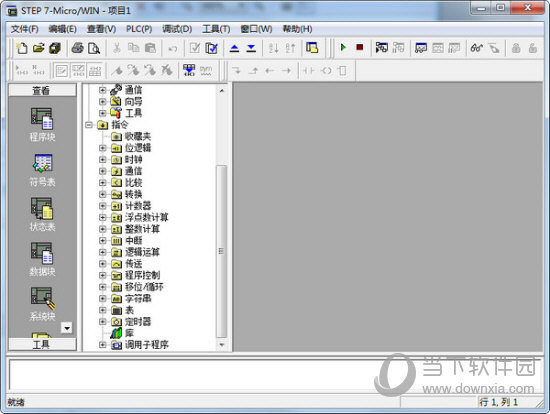Collapse the 指令 tree node
The height and width of the screenshot is (414, 550).
coord(89,125)
